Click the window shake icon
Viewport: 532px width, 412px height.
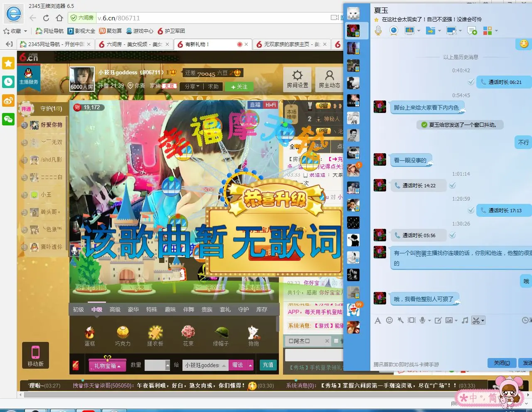pos(411,320)
